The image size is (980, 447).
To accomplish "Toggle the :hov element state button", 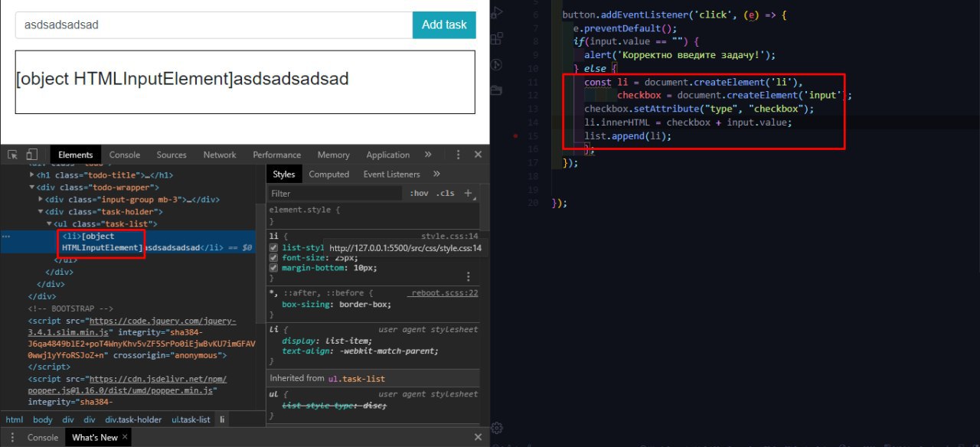I will point(419,194).
